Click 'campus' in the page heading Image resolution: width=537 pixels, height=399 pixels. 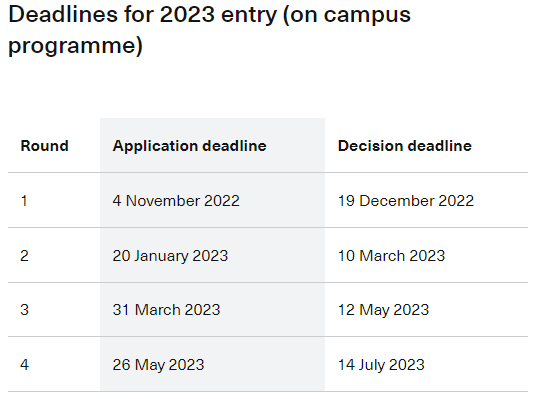367,16
